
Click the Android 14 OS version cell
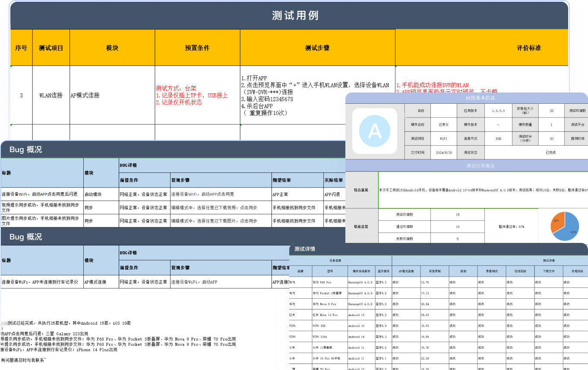pyautogui.click(x=361, y=336)
